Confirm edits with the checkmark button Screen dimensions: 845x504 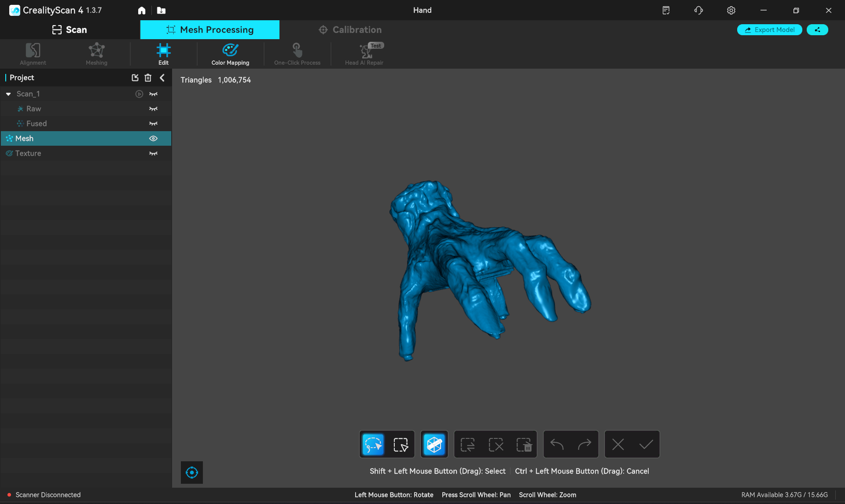tap(646, 445)
